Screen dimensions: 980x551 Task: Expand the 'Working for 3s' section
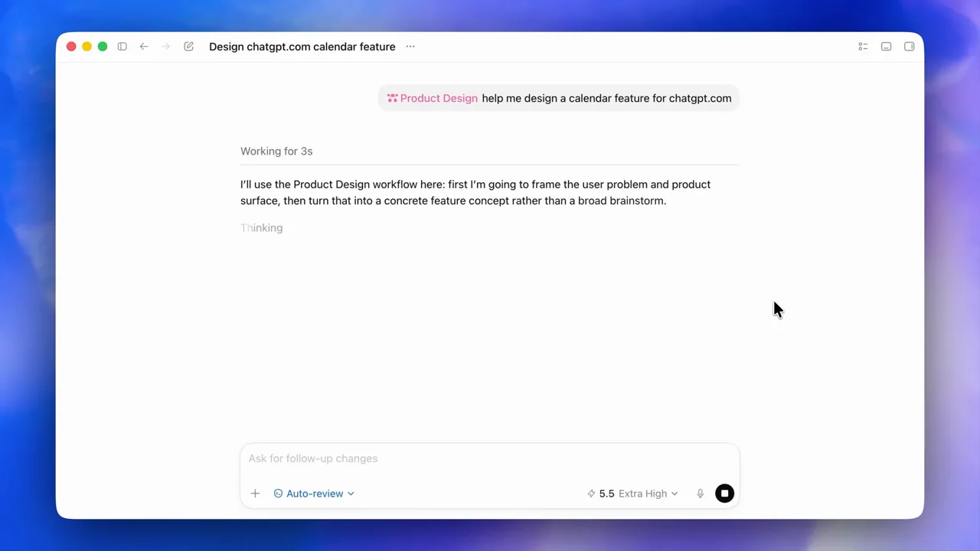coord(276,151)
